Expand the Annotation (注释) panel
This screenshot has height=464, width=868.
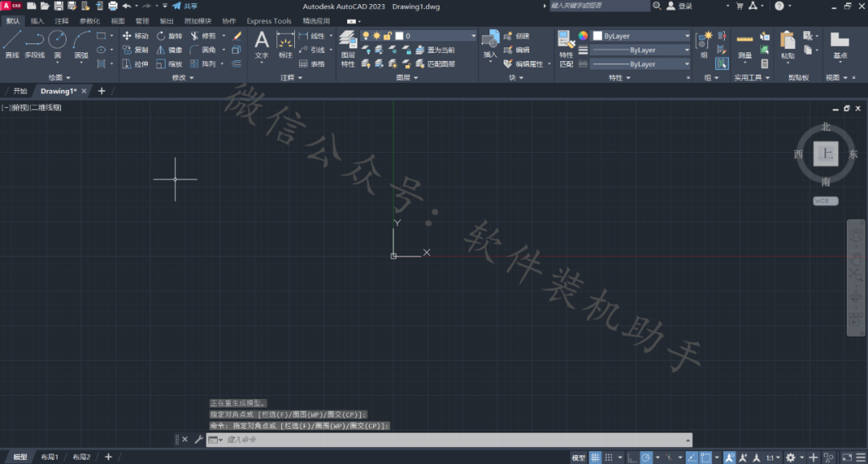click(x=292, y=77)
